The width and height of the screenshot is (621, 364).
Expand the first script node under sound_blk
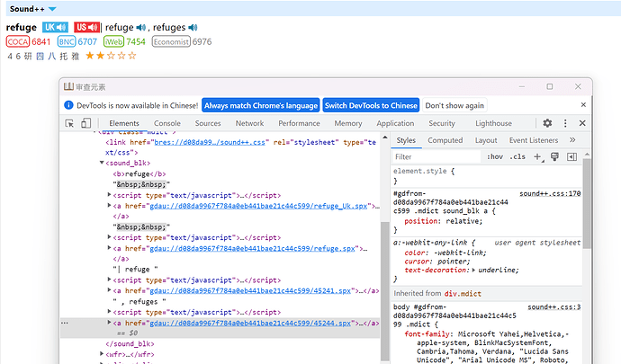(109, 195)
